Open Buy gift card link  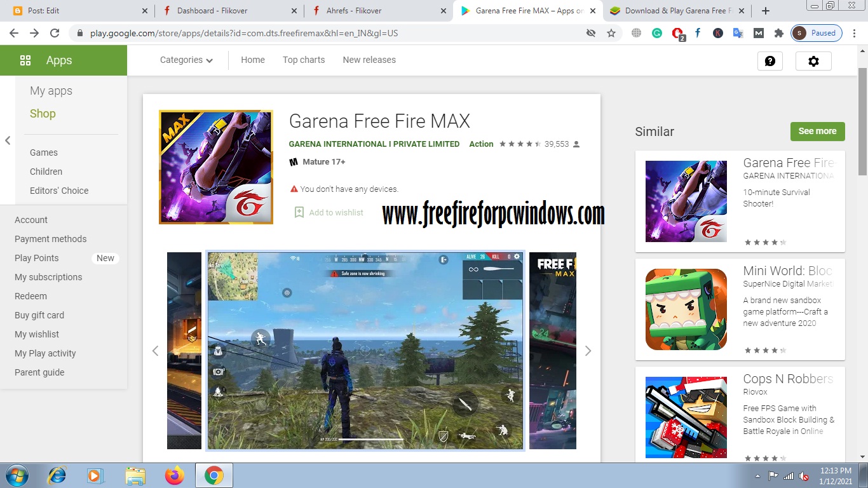pyautogui.click(x=39, y=315)
